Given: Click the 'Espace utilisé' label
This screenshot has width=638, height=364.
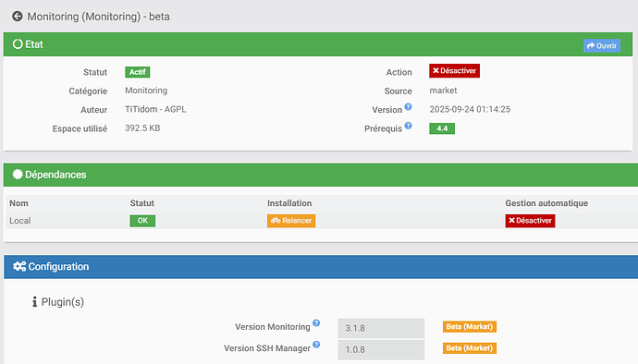Looking at the screenshot, I should pos(80,129).
